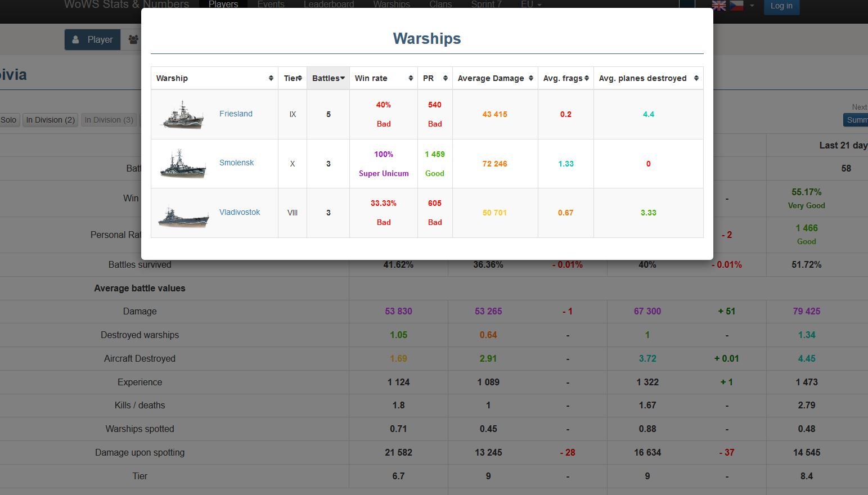The image size is (868, 495).
Task: Select the In Division (2) filter
Action: tap(50, 120)
